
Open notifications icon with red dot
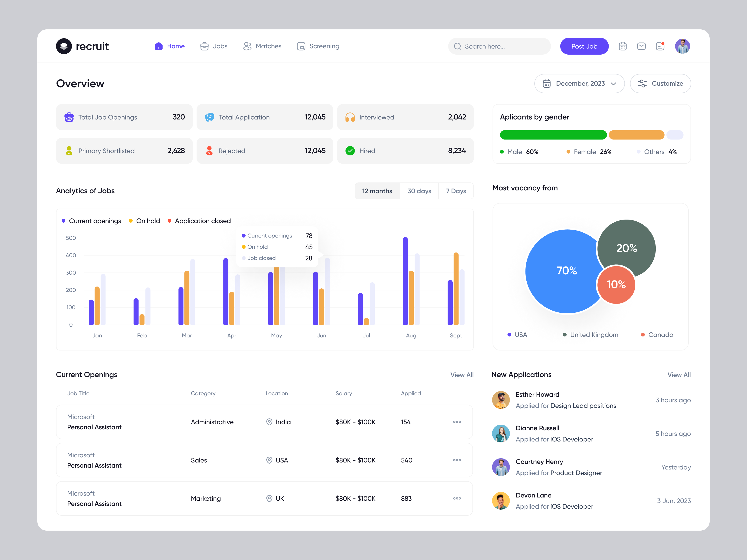(x=660, y=46)
